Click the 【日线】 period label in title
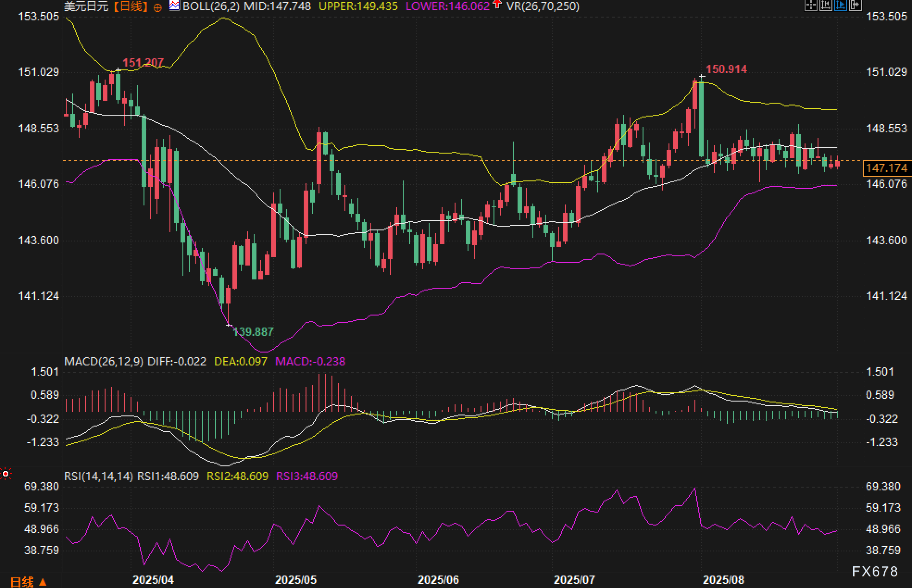 tap(131, 6)
